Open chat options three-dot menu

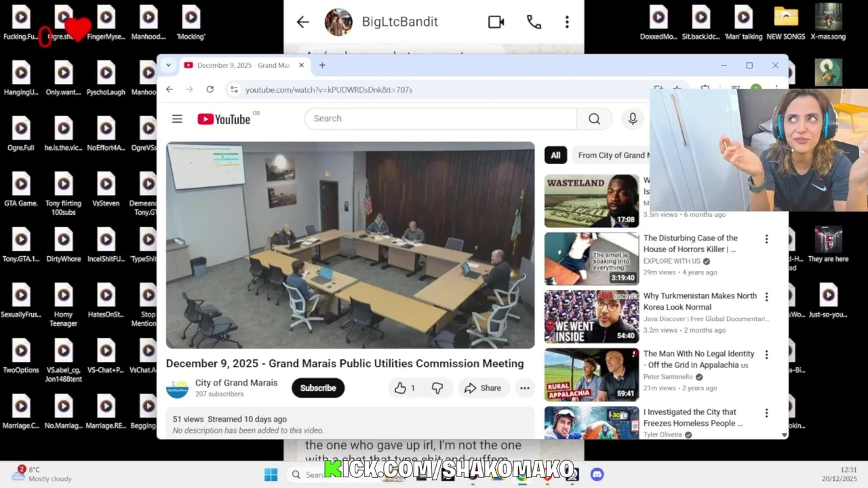[x=567, y=22]
